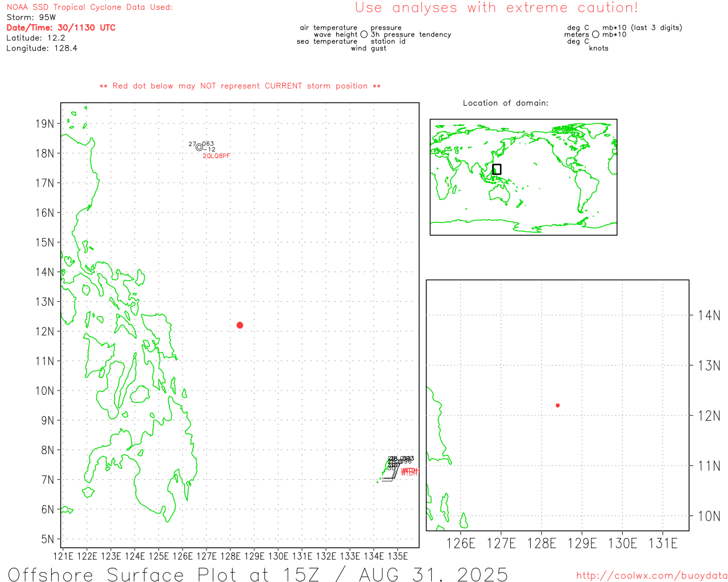Image resolution: width=728 pixels, height=582 pixels.
Task: Click the '3h pressure tendency' legend label
Action: click(411, 35)
